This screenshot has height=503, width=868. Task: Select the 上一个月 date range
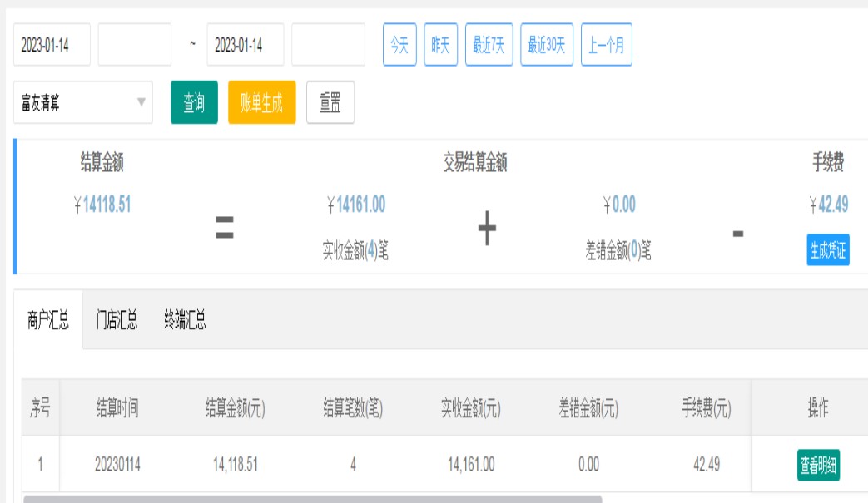tap(606, 45)
